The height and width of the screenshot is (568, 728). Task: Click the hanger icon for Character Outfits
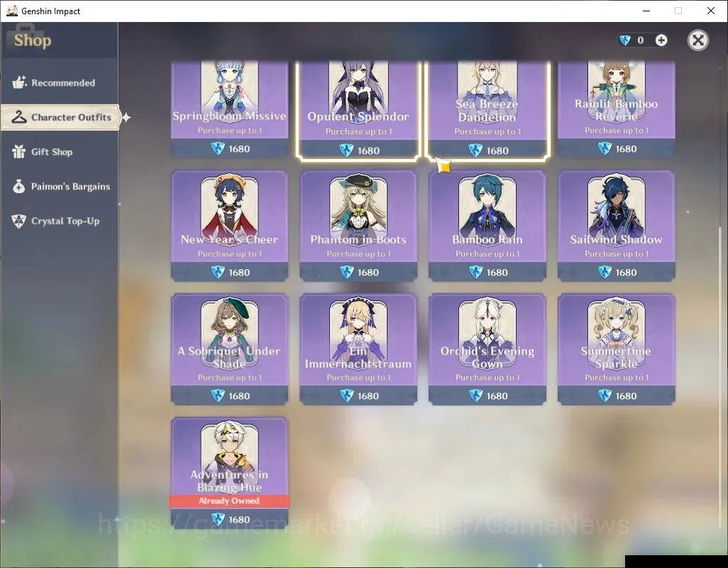(x=19, y=117)
